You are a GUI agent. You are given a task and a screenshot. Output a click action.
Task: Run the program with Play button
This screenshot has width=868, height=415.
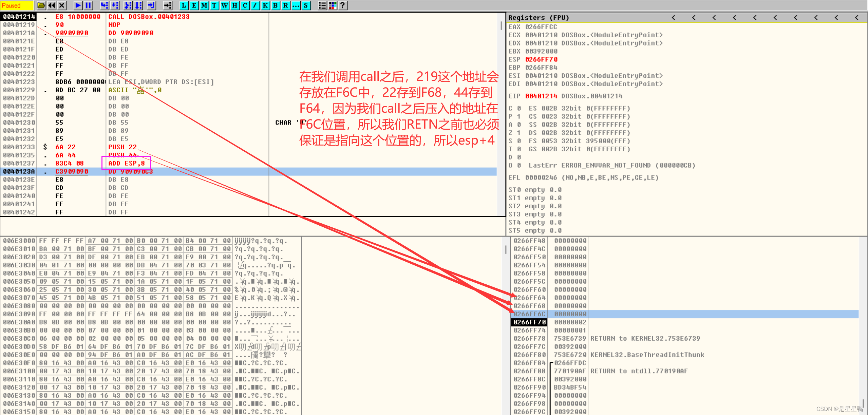tap(78, 5)
